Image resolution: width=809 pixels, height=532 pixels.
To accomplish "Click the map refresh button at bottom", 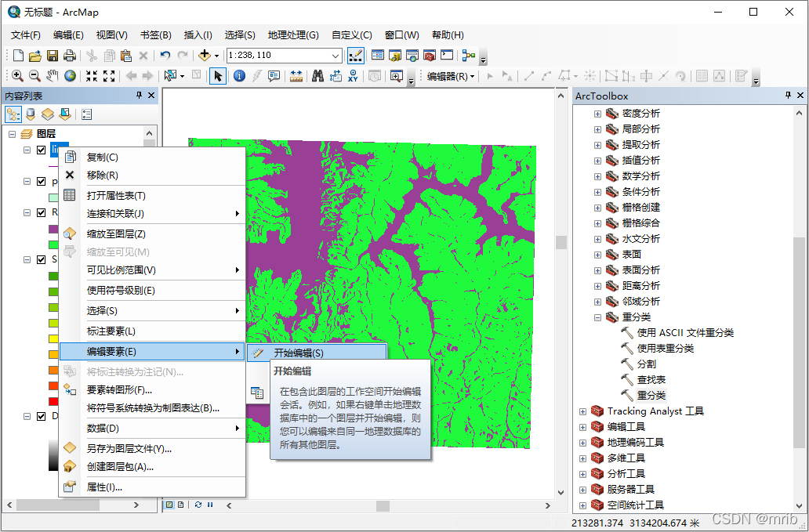I will point(198,505).
